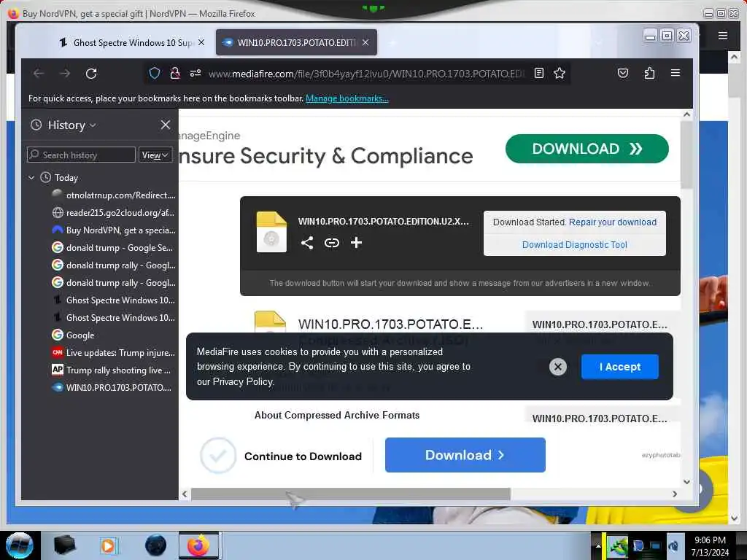Open Buy NordVPN history entry

(x=113, y=230)
